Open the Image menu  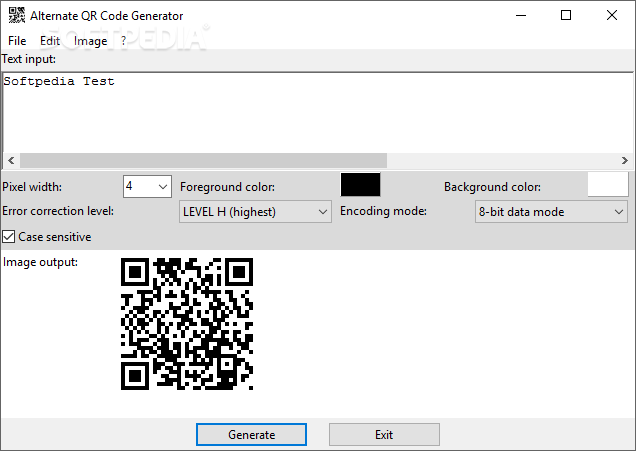coord(90,41)
